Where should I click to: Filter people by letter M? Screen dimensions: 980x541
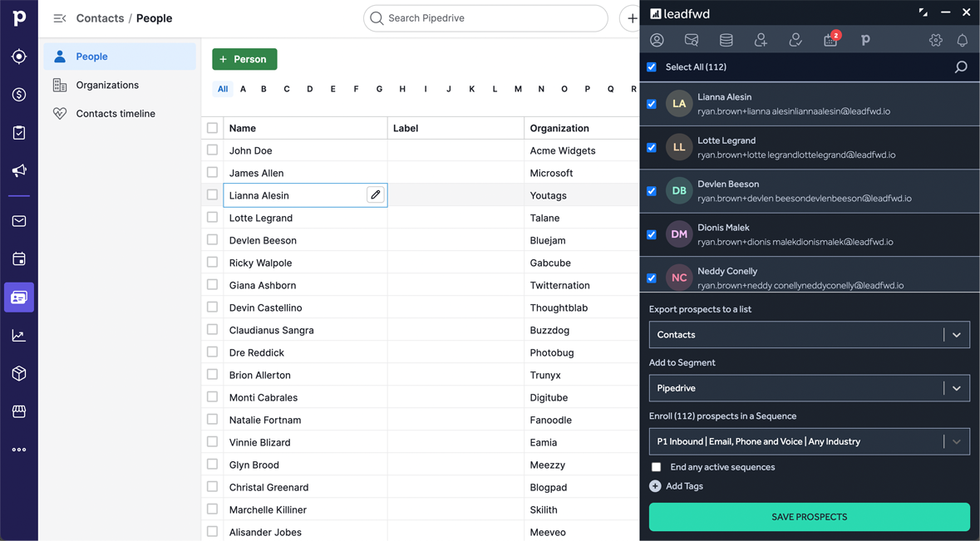(518, 89)
